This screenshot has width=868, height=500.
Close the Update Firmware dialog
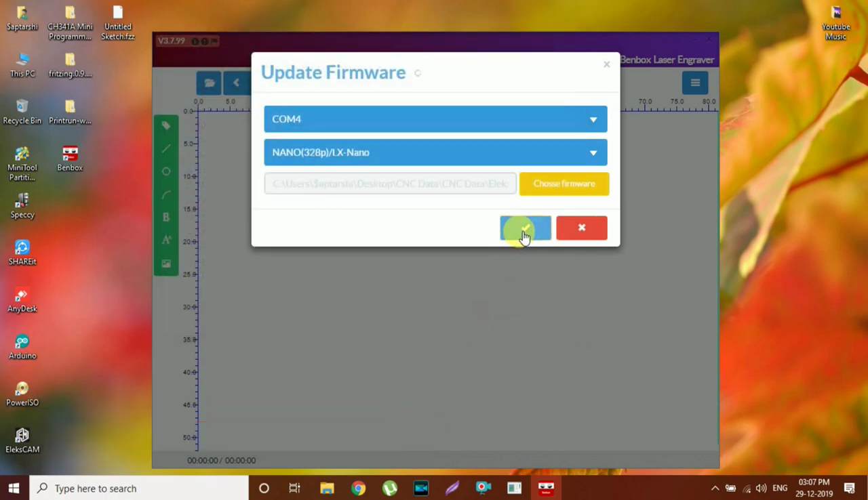click(606, 64)
